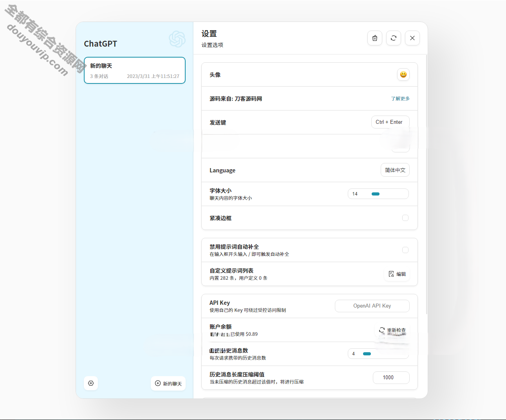Open the Ctrl + Enter send key dropdown

click(x=390, y=122)
